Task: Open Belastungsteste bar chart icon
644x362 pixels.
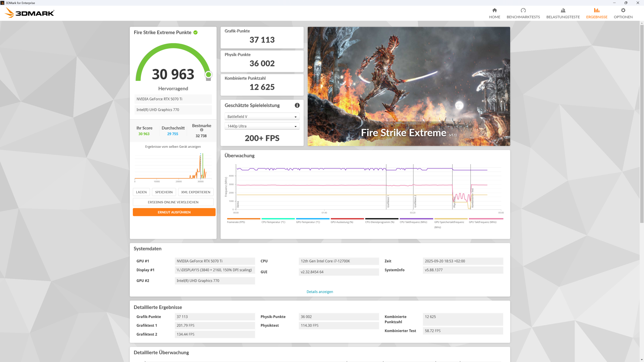Action: (563, 10)
